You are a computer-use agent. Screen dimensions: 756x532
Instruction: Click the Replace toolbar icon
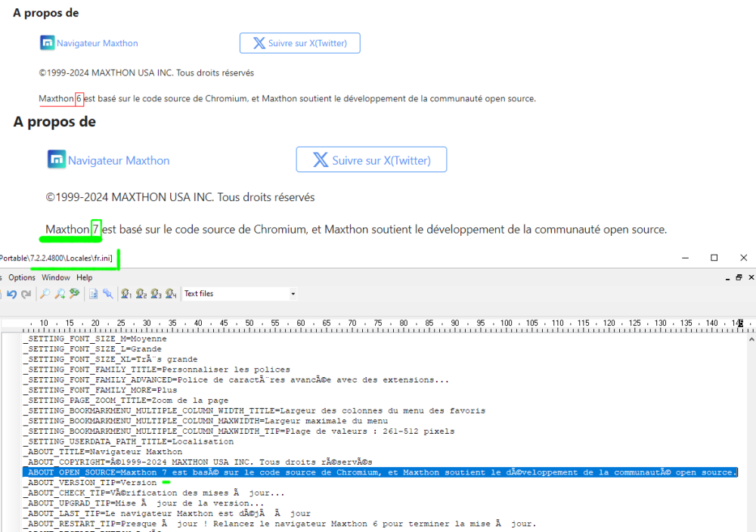[x=74, y=294]
